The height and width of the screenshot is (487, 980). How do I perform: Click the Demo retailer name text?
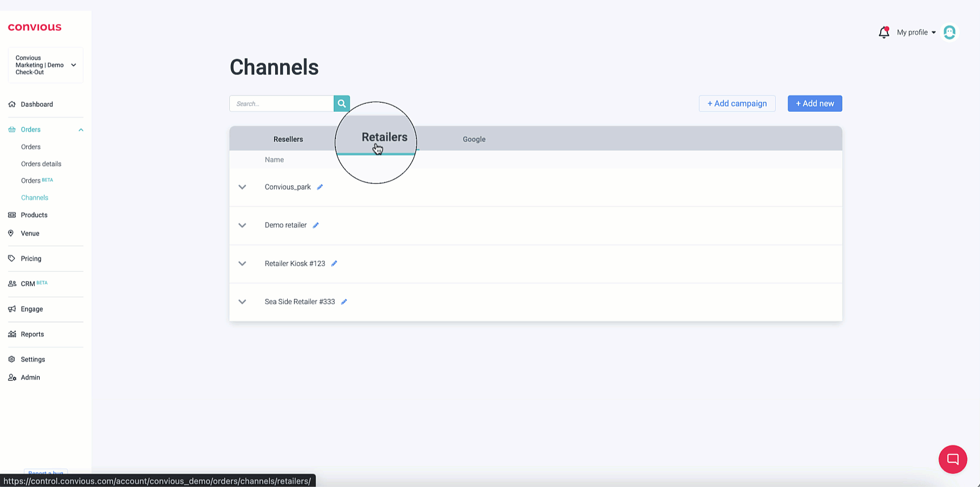pyautogui.click(x=285, y=225)
